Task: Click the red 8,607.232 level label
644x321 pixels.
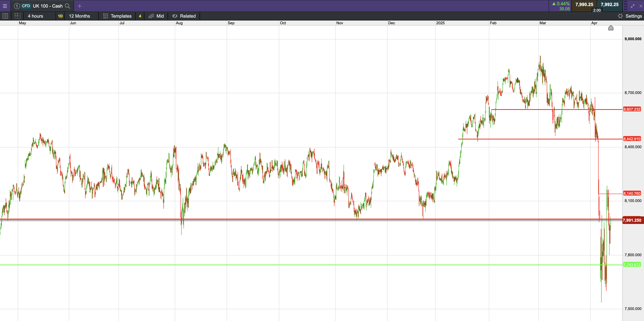Action: [632, 109]
